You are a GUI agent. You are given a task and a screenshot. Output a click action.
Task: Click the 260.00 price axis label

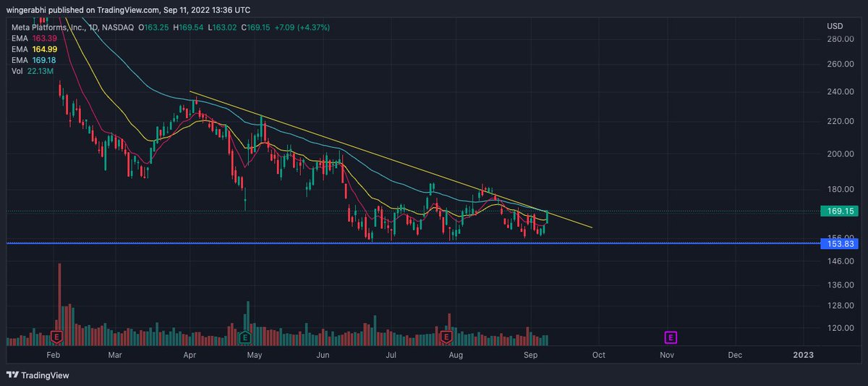coord(839,64)
